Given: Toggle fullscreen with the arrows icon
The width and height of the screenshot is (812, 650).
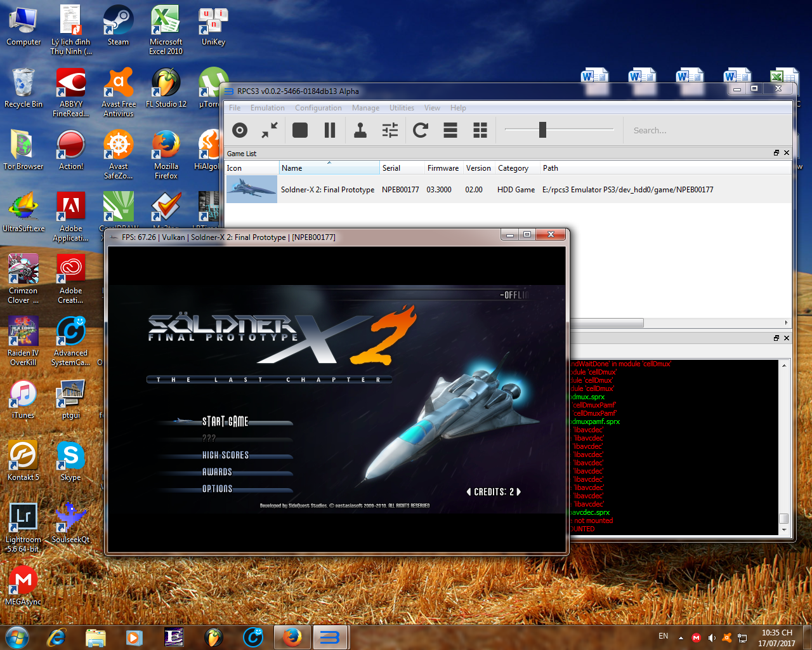Looking at the screenshot, I should (x=270, y=131).
